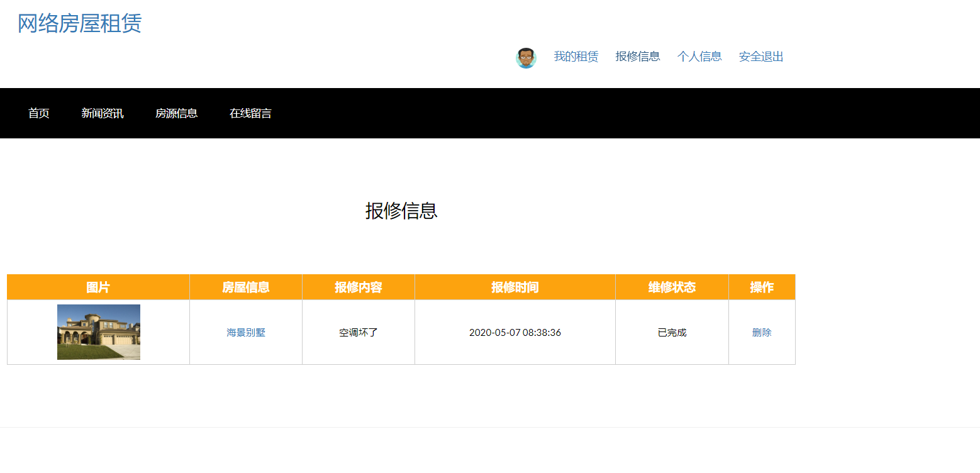
Task: Click the user avatar icon
Action: [x=526, y=58]
